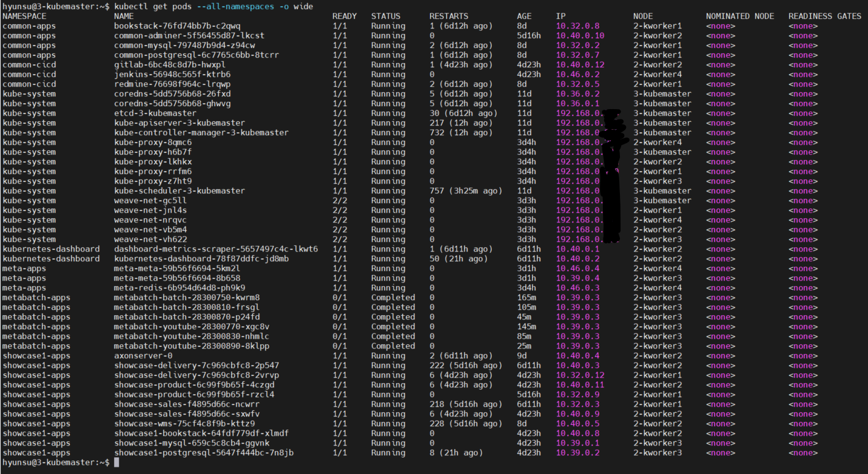Click the NAMESPACE column header
This screenshot has height=474, width=868.
pos(24,16)
